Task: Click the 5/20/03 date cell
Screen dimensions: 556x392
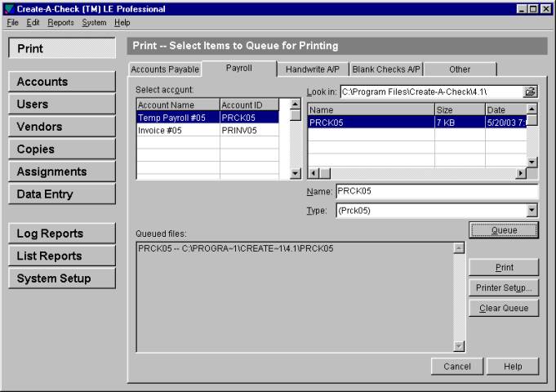Action: click(x=506, y=122)
